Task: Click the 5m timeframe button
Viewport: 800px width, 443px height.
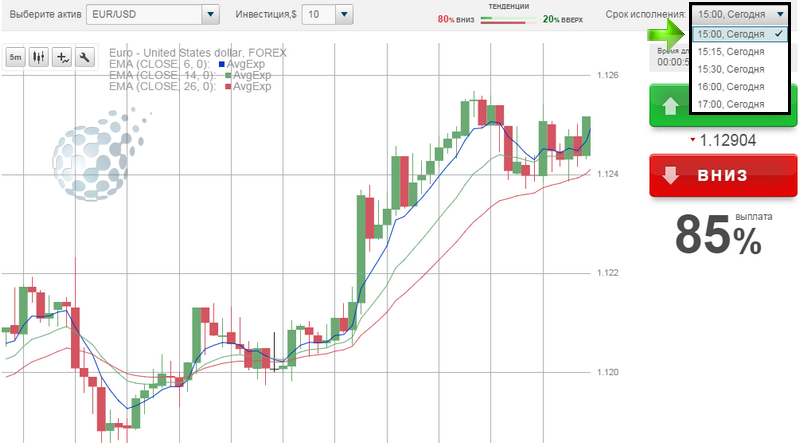Action: click(16, 58)
